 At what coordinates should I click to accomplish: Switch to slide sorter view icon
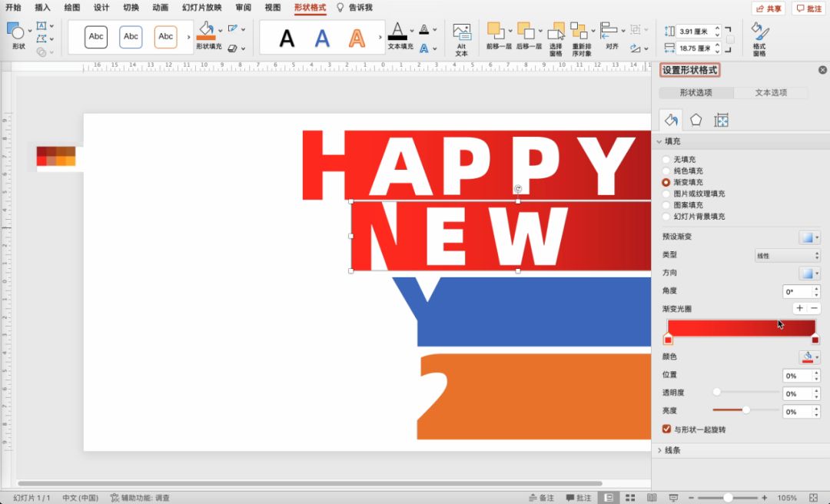(630, 498)
